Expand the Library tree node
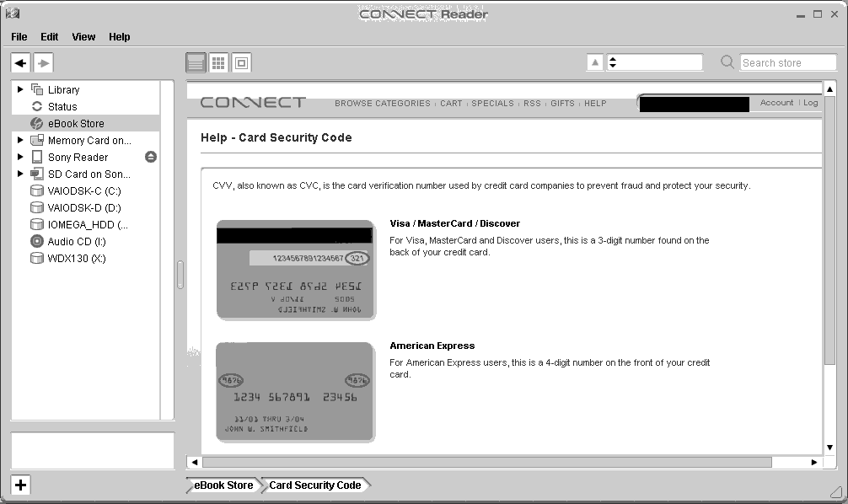 click(x=20, y=89)
